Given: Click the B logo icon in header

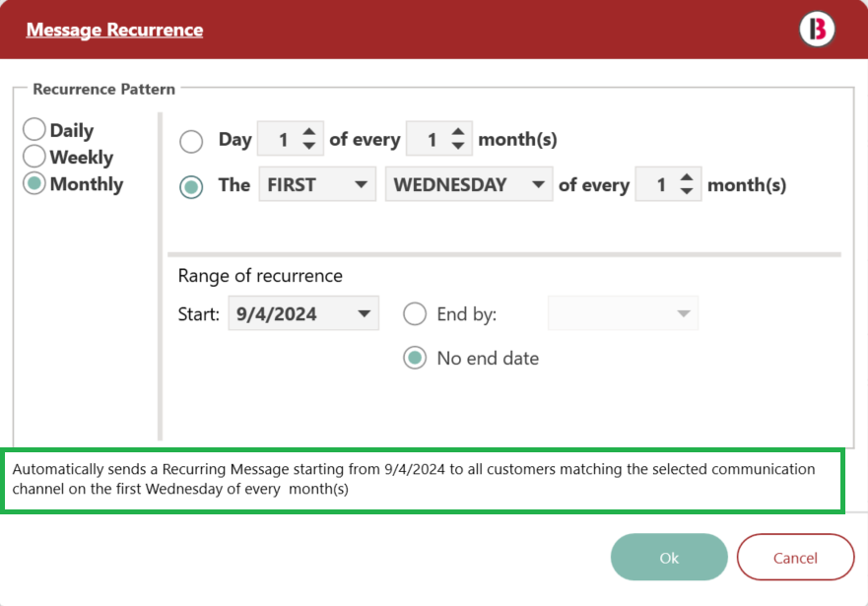Looking at the screenshot, I should 817,29.
